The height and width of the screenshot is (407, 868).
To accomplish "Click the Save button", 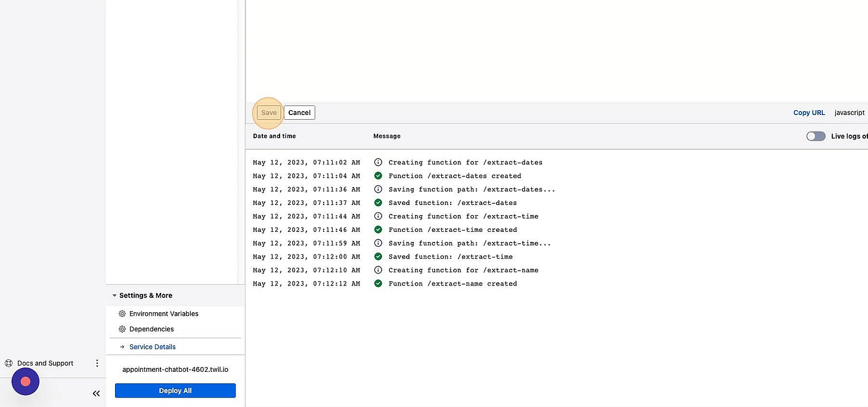I will pos(269,113).
